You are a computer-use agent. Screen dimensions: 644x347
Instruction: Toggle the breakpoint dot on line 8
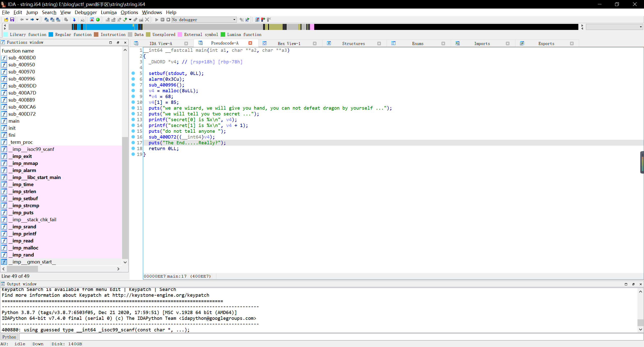tap(133, 91)
